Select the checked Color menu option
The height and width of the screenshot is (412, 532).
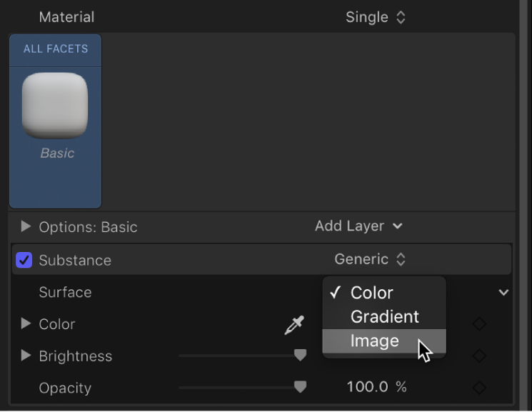point(371,293)
